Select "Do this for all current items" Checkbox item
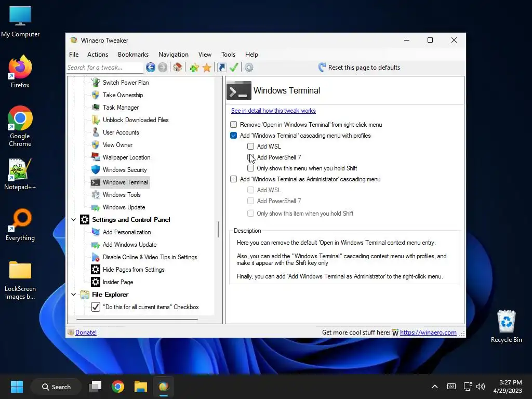Viewport: 532px width, 399px height. click(145, 307)
